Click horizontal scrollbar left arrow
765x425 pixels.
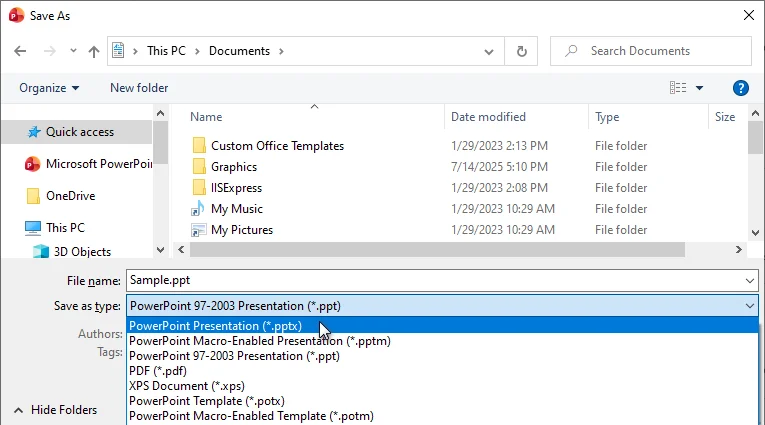point(181,249)
